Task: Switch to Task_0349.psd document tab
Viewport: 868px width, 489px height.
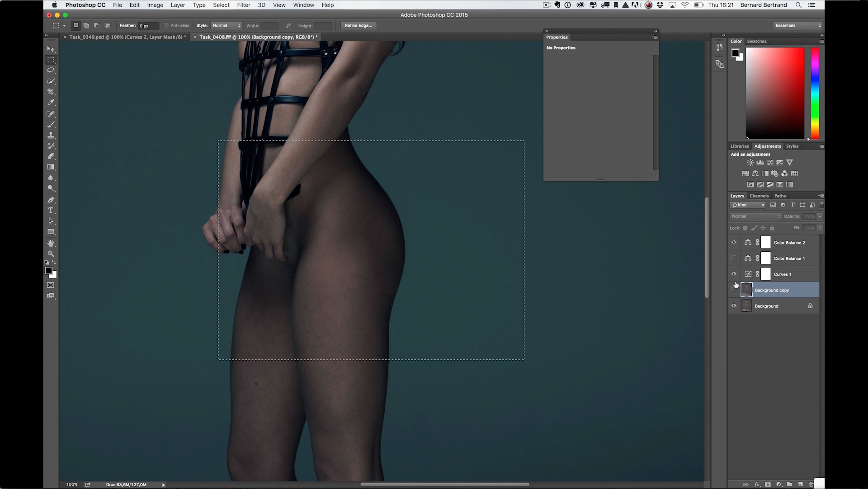Action: point(127,37)
